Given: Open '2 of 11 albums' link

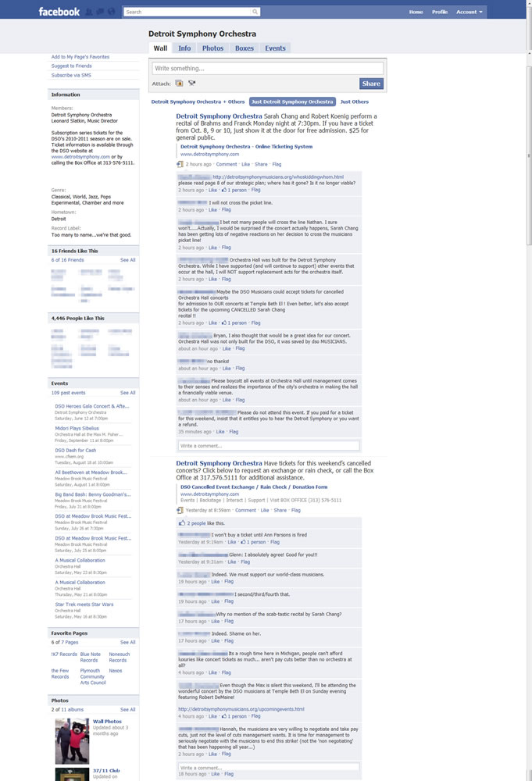Looking at the screenshot, I should [67, 709].
